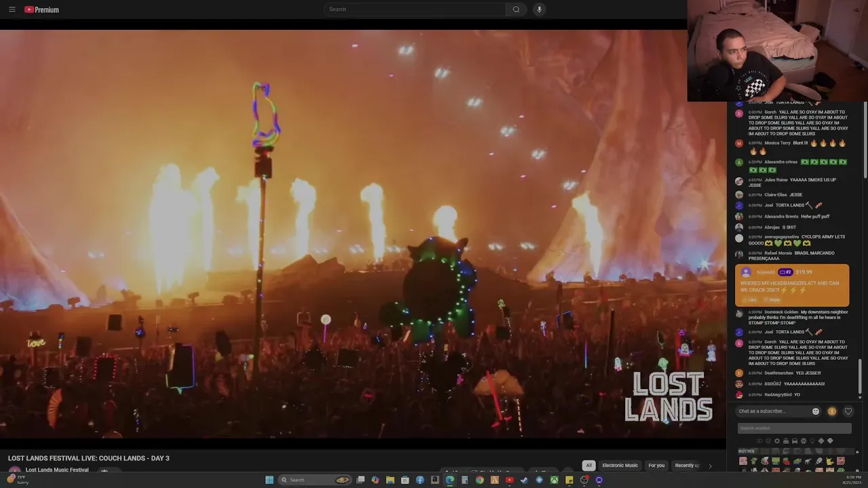The height and width of the screenshot is (488, 868).
Task: Click the chat scrollbar thumb
Action: click(860, 375)
